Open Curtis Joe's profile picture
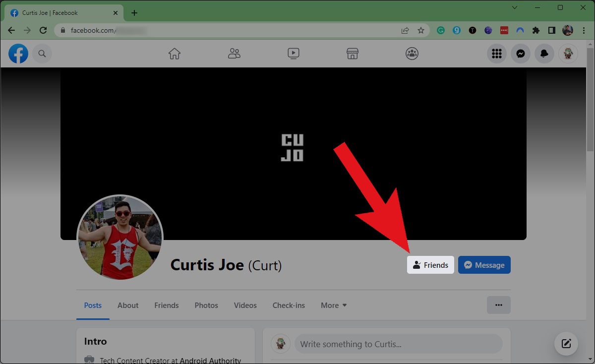The width and height of the screenshot is (595, 364). tap(119, 238)
